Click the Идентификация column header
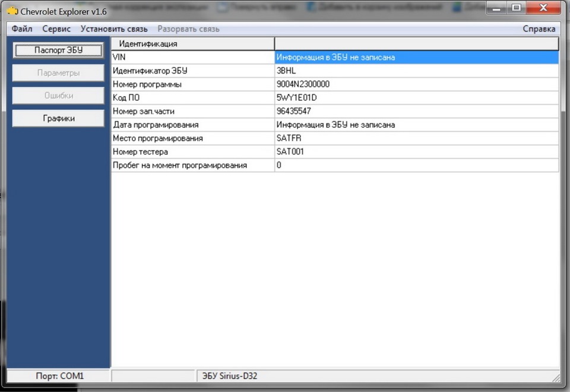The width and height of the screenshot is (570, 392). [193, 43]
